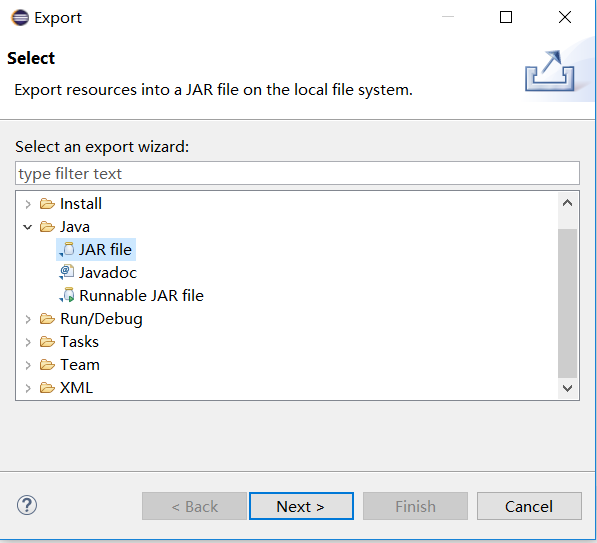The height and width of the screenshot is (543, 597).
Task: Click the Runnable JAR file icon
Action: (x=67, y=295)
